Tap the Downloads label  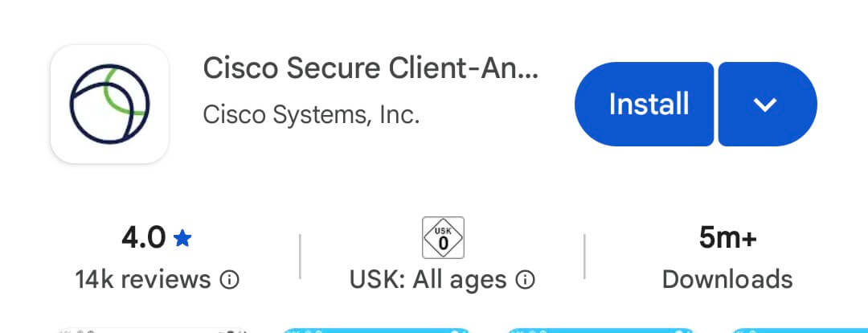click(x=727, y=280)
